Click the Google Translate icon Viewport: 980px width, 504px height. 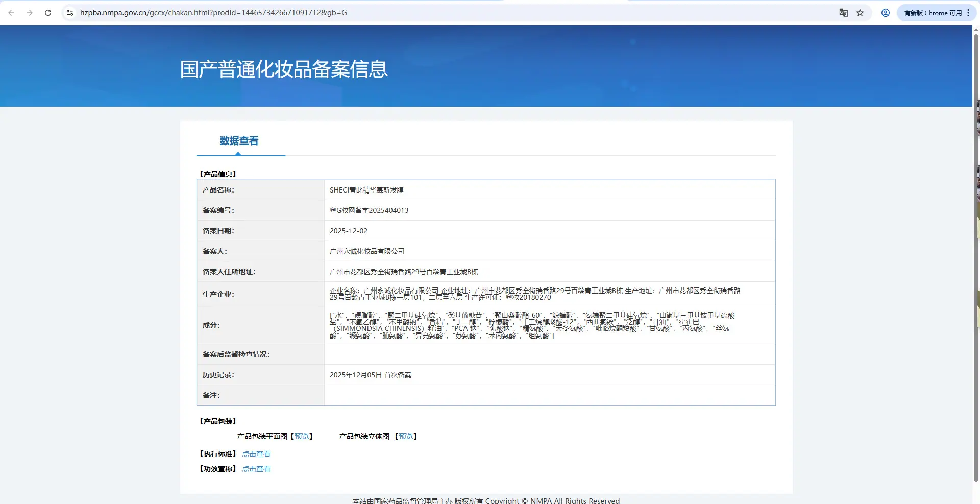pyautogui.click(x=844, y=13)
